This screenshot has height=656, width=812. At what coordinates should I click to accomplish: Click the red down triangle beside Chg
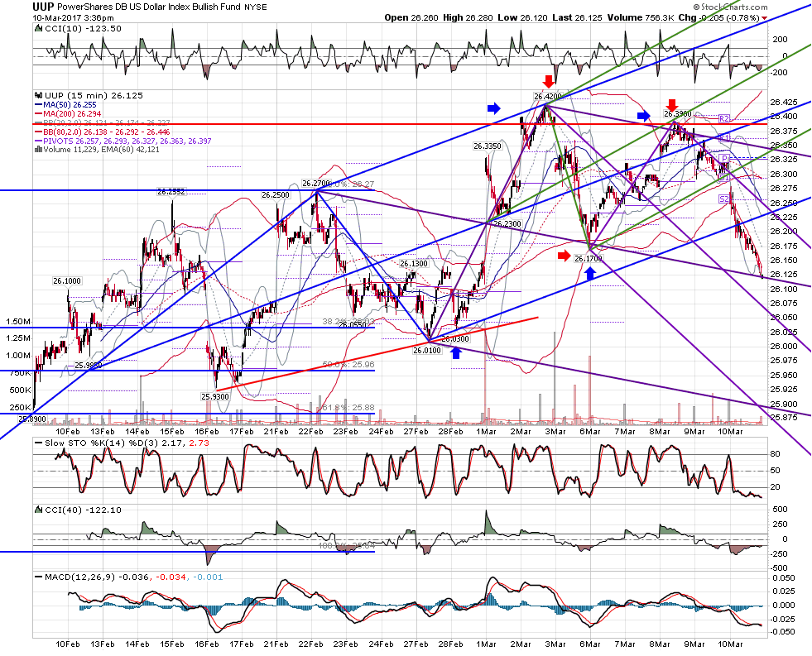pyautogui.click(x=764, y=19)
